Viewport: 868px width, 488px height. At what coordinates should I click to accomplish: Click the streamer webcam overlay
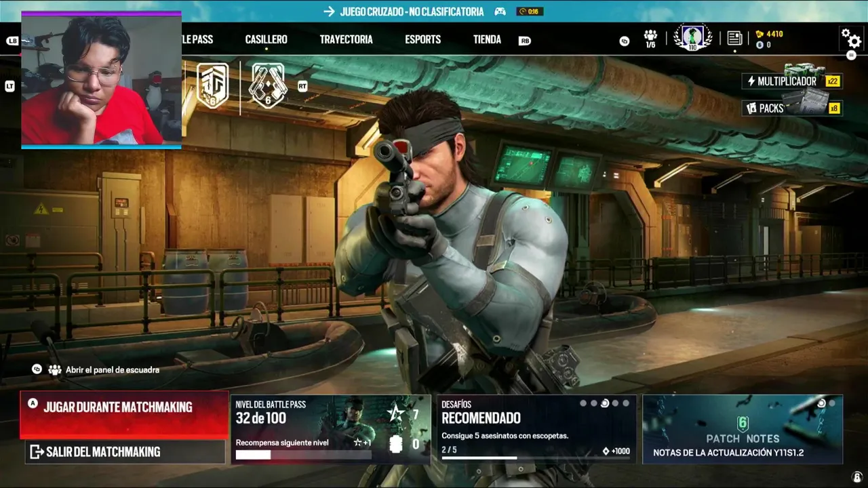point(101,80)
